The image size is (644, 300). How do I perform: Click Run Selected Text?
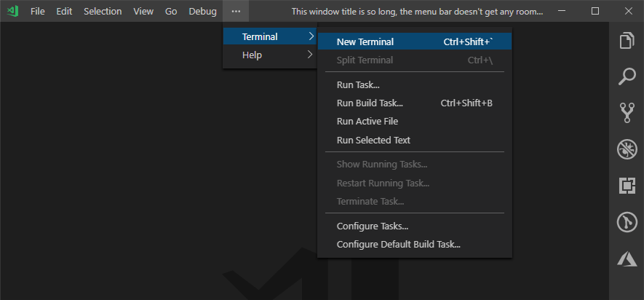373,140
